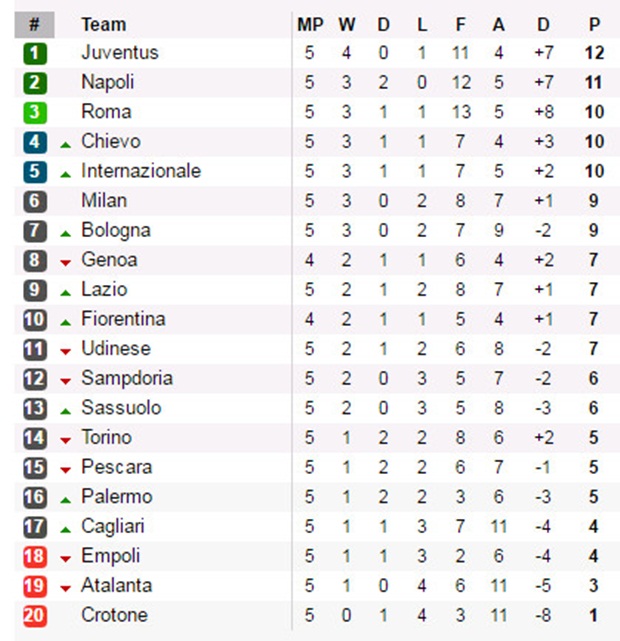Sort by the Team column header

(x=103, y=25)
